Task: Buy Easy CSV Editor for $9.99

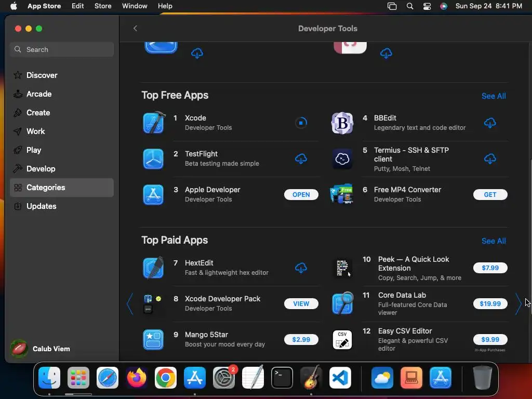Action: coord(490,340)
